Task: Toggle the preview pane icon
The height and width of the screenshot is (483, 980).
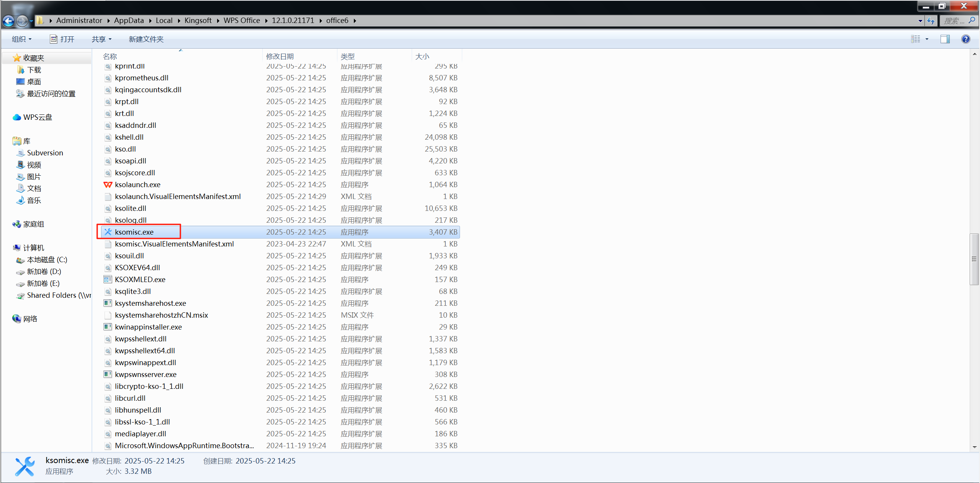Action: click(x=945, y=39)
